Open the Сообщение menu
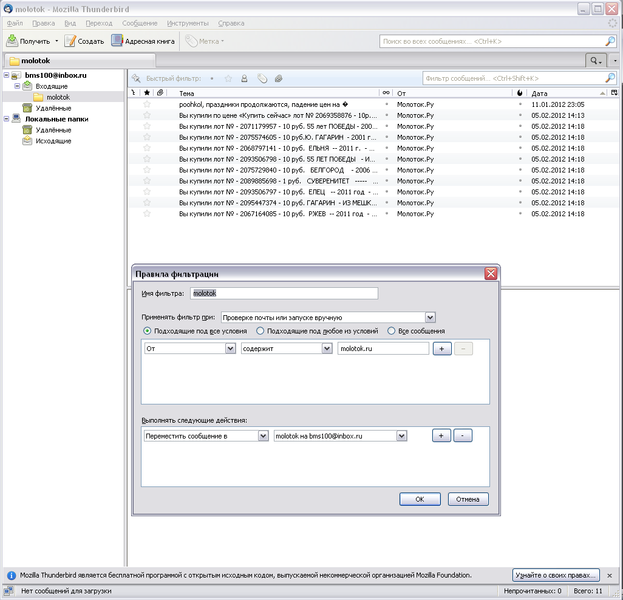This screenshot has height=600, width=623. click(140, 23)
